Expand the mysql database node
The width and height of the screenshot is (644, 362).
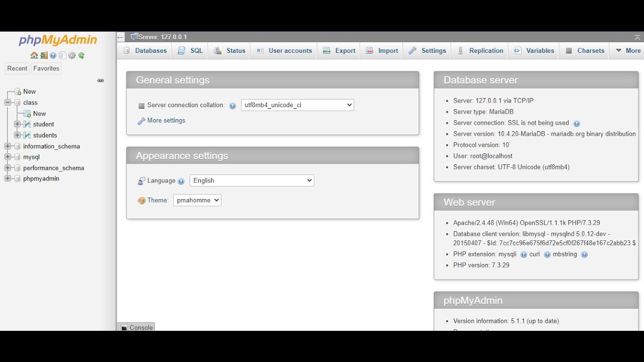pos(8,157)
